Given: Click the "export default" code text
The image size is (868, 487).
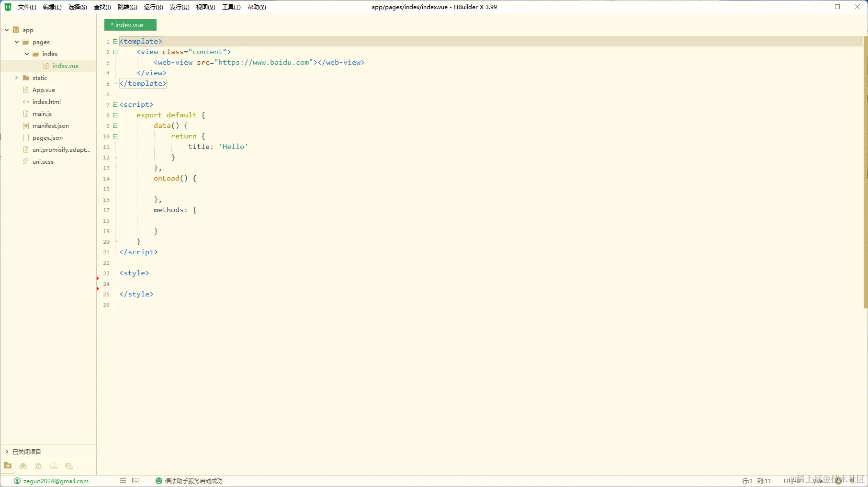Looking at the screenshot, I should point(167,115).
